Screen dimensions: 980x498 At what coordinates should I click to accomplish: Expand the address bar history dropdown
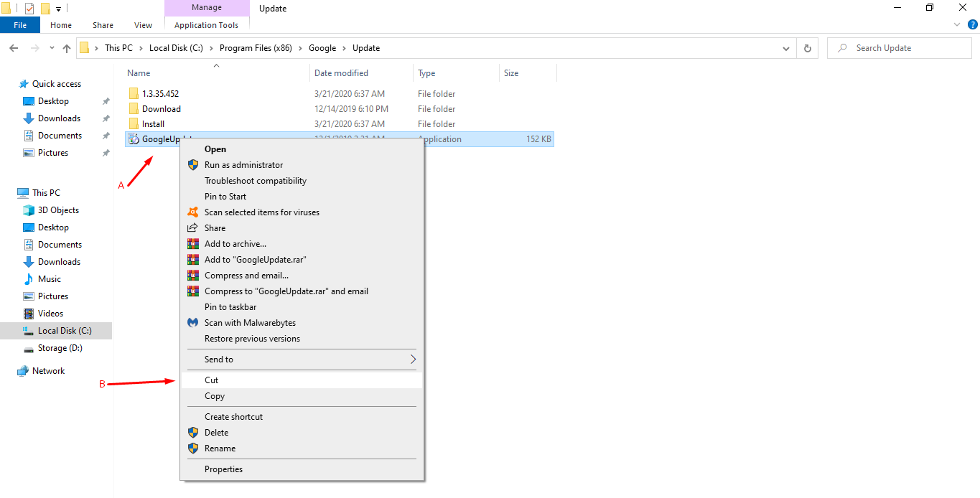[x=787, y=48]
